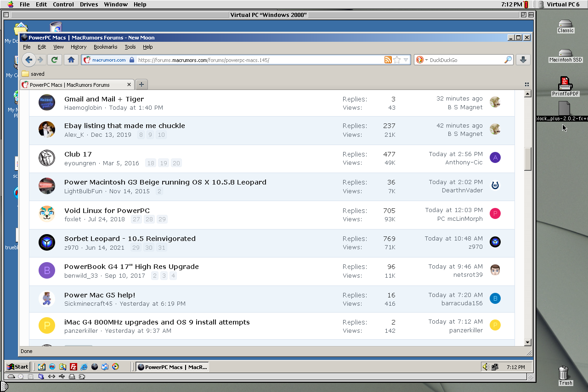Click the page scrollbar up arrow
Image resolution: width=588 pixels, height=392 pixels.
[x=527, y=94]
